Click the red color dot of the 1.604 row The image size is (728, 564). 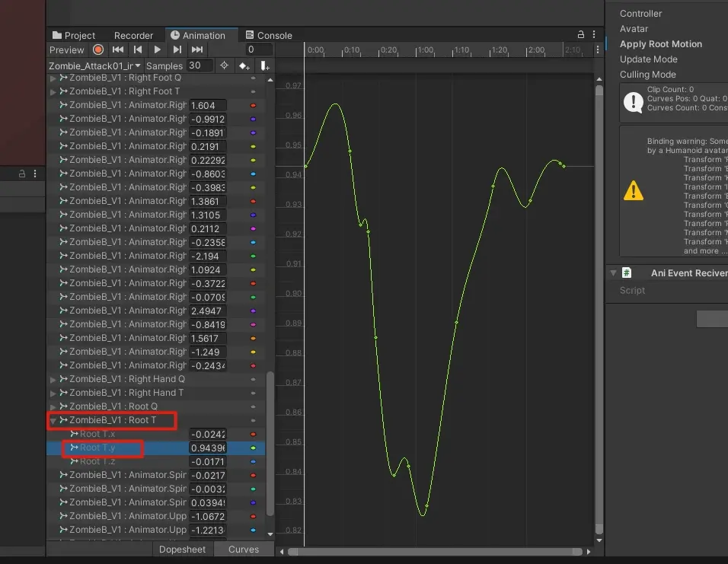tap(253, 105)
